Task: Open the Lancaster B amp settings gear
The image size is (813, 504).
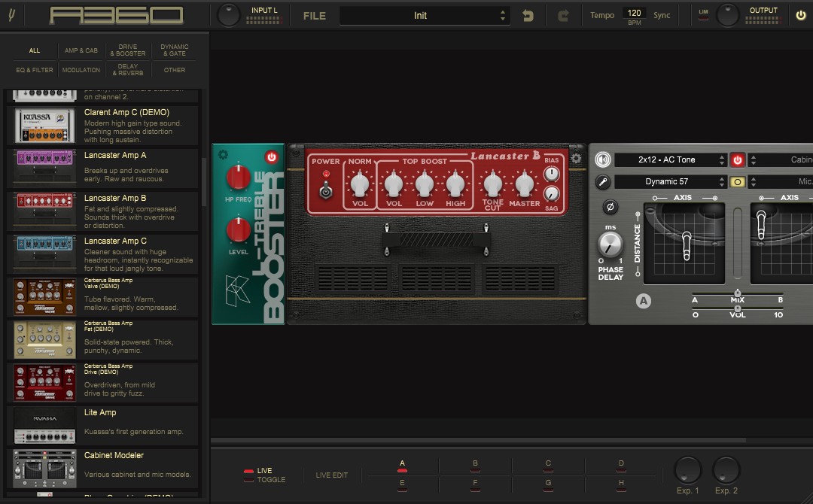Action: click(576, 159)
